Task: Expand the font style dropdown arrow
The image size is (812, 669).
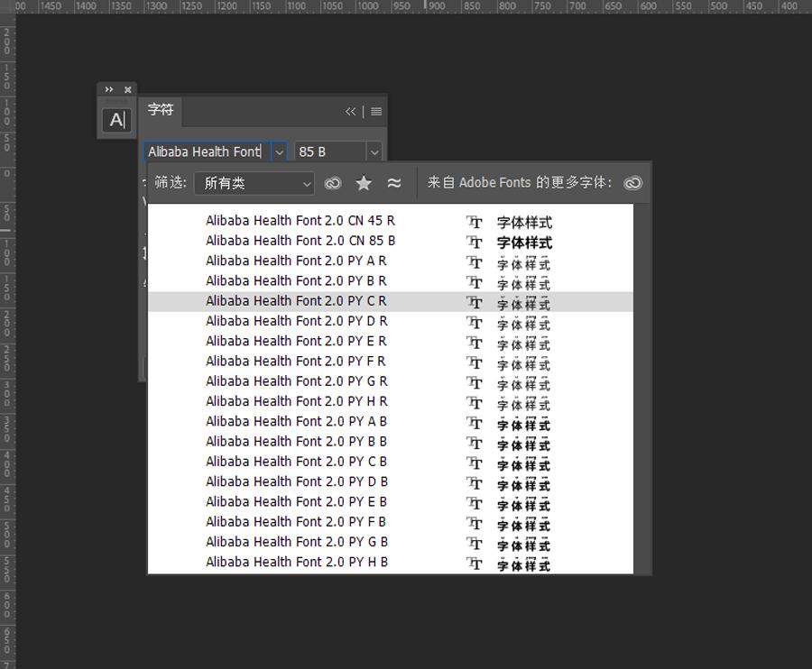Action: (374, 152)
